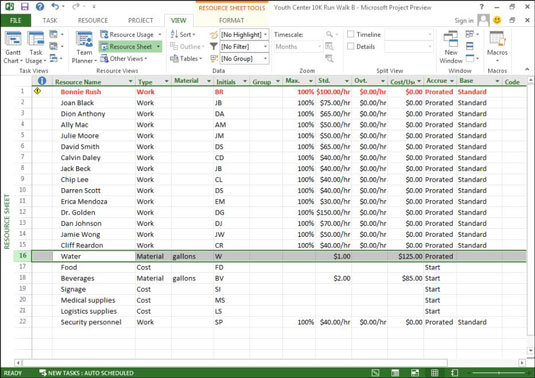Click the Timeline details combo box
Image resolution: width=535 pixels, height=378 pixels.
[x=409, y=34]
